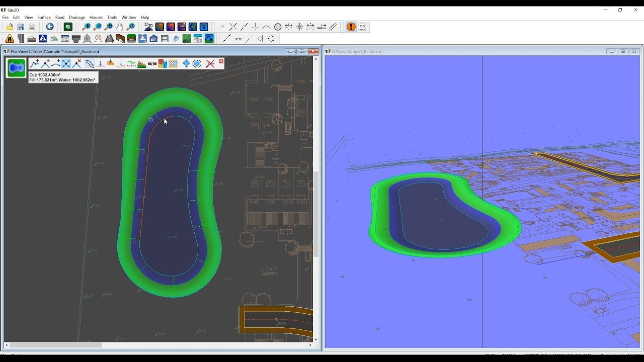Click the Zoom in magnifier icon
The height and width of the screenshot is (362, 644).
tap(87, 27)
